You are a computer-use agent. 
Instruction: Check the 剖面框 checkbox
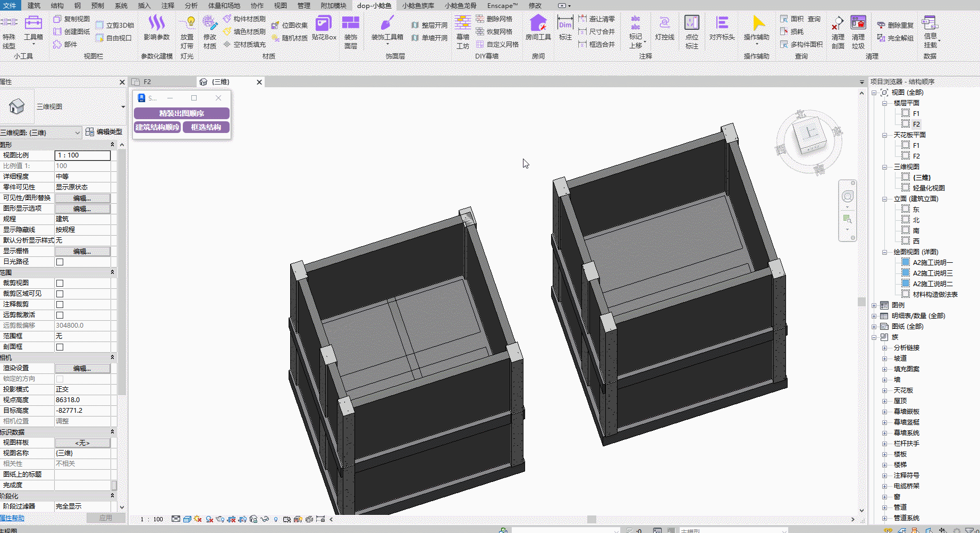(x=60, y=347)
